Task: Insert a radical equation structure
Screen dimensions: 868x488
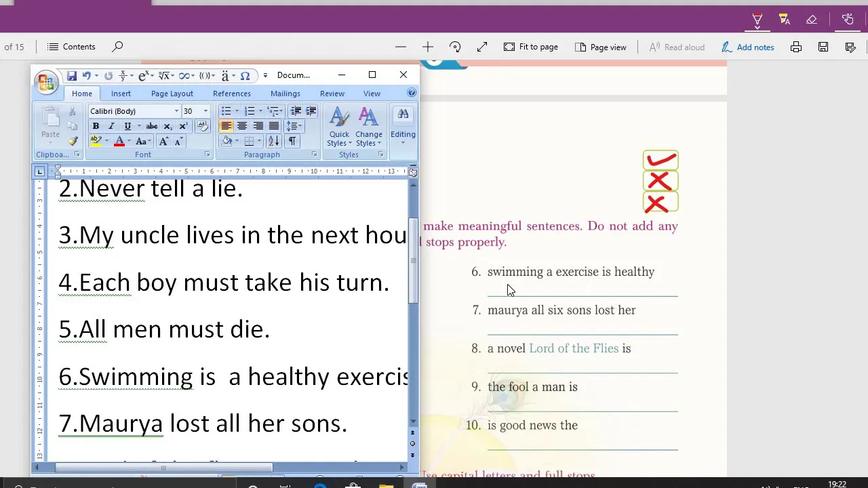Action: (x=163, y=75)
